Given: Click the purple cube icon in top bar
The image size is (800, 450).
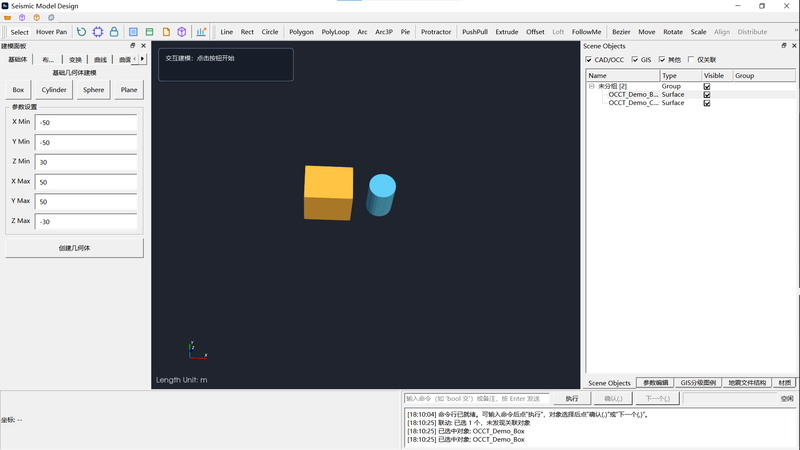Looking at the screenshot, I should coord(22,18).
